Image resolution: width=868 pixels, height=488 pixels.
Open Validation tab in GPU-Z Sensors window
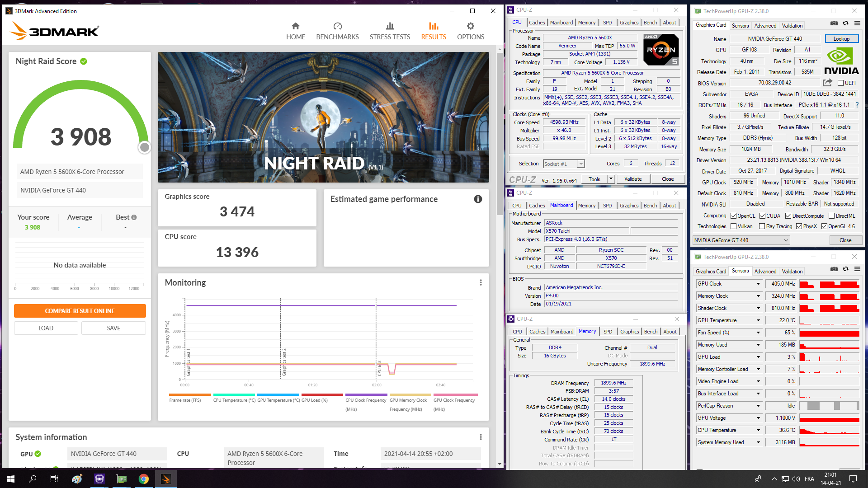point(792,272)
